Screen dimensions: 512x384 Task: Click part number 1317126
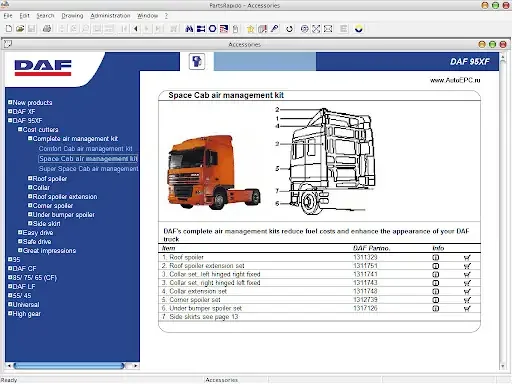(365, 308)
